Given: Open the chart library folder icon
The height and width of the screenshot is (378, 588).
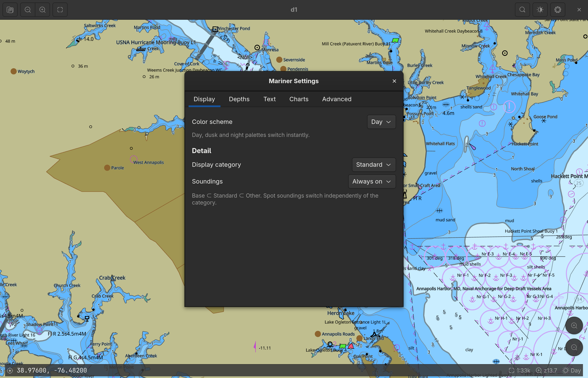Looking at the screenshot, I should tap(10, 10).
